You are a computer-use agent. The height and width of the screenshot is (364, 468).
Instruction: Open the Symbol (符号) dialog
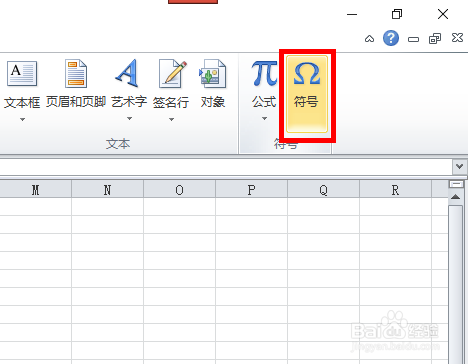pos(307,94)
